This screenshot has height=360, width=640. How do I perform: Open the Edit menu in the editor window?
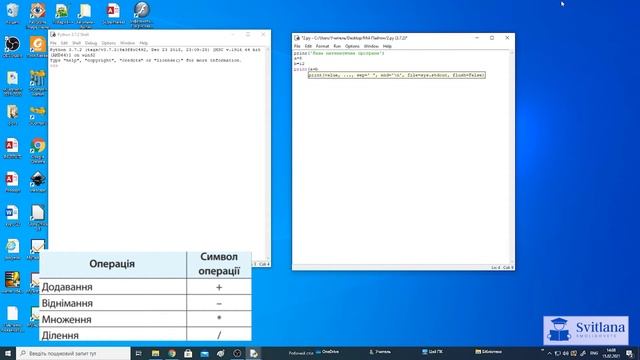tap(308, 47)
